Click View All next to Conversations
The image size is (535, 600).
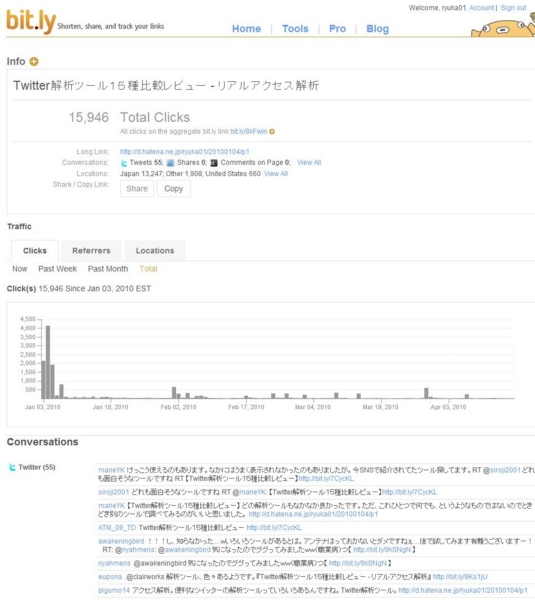tap(309, 163)
